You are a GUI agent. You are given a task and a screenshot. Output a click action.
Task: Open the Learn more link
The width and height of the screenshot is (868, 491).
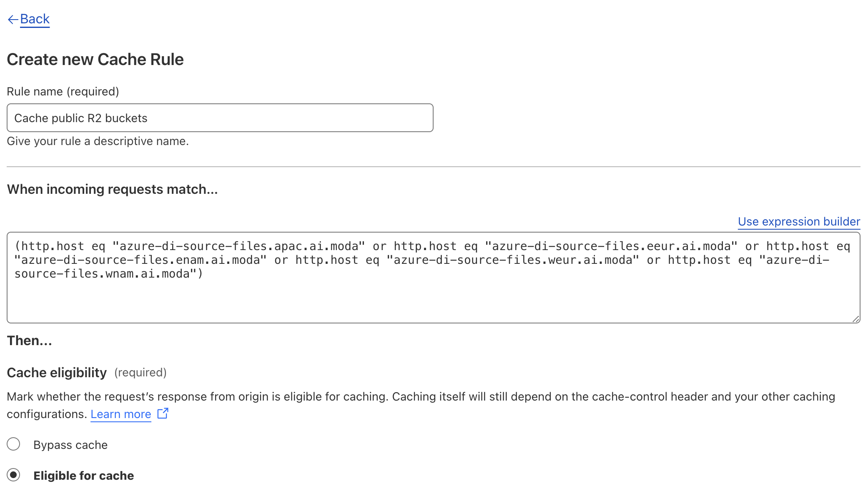(120, 414)
